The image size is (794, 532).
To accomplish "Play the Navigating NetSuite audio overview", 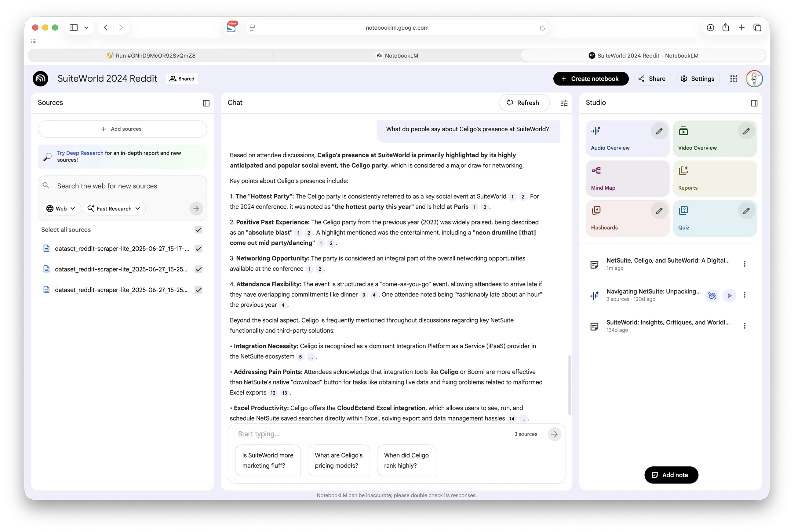I will [x=729, y=296].
